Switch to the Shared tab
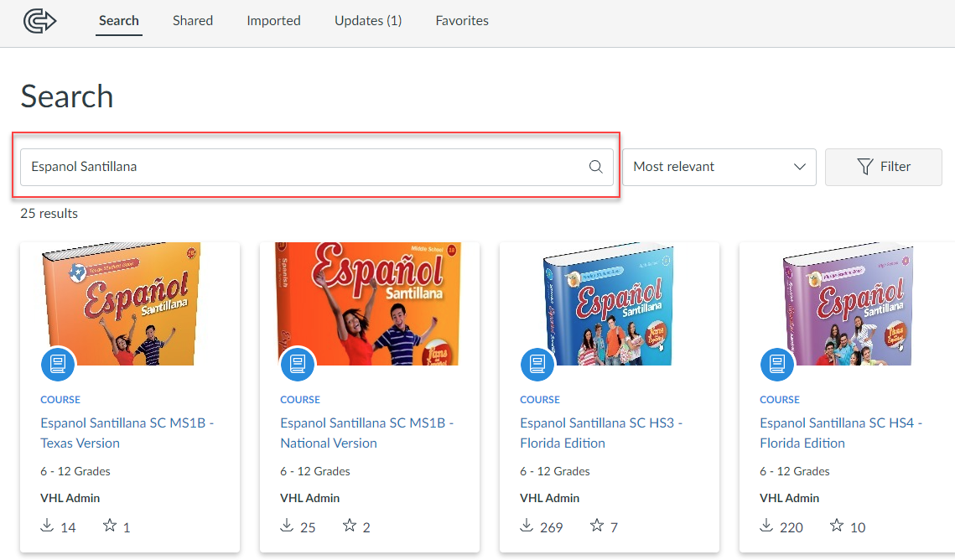Image resolution: width=955 pixels, height=560 pixels. pos(193,20)
